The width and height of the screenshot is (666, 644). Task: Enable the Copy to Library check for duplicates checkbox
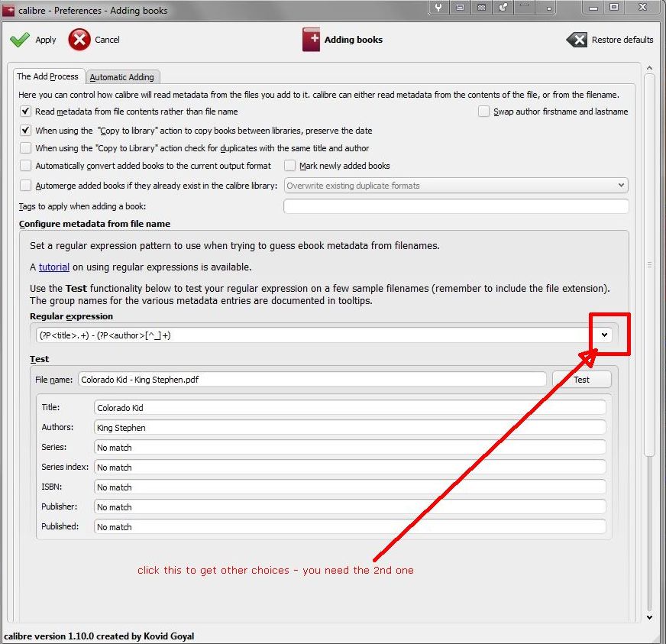[25, 148]
